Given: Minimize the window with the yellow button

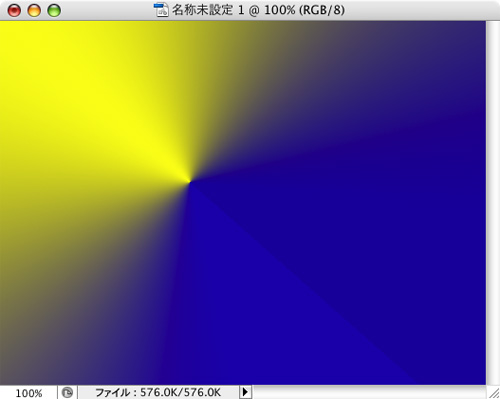Looking at the screenshot, I should pos(34,10).
